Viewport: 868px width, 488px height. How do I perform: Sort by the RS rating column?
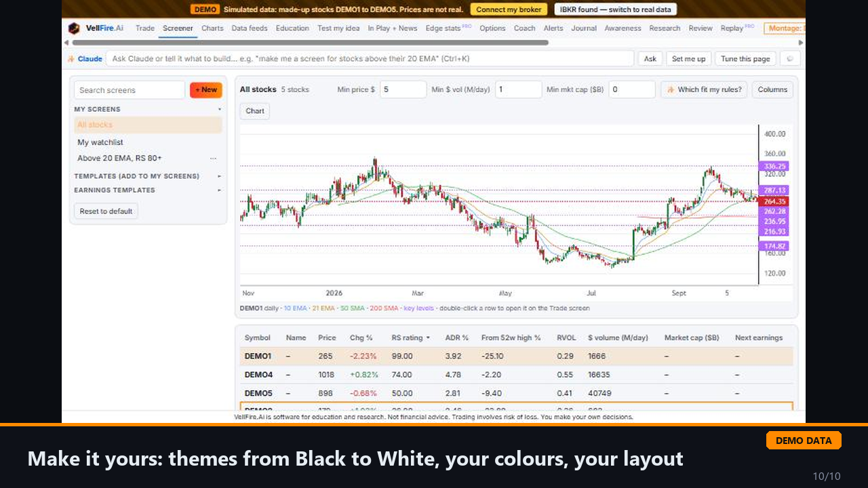410,338
